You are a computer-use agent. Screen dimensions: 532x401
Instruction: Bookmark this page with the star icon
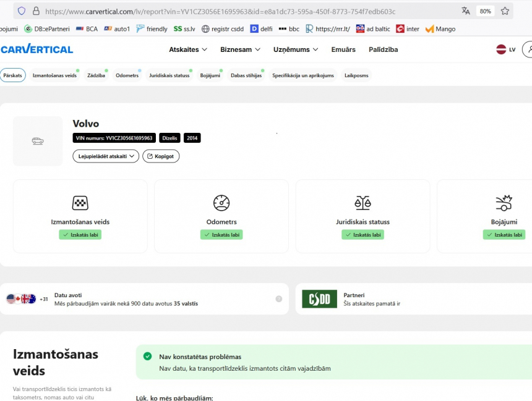point(505,11)
